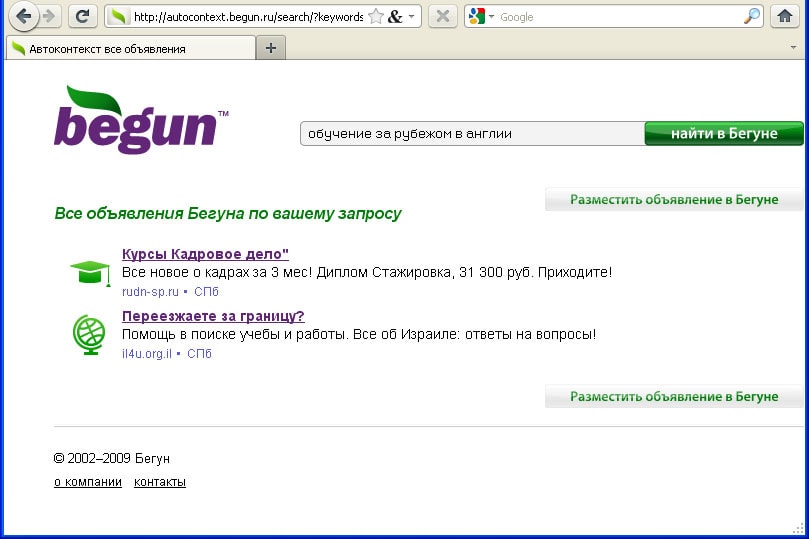The image size is (809, 539).
Task: Click the green globe ad icon
Action: point(89,334)
